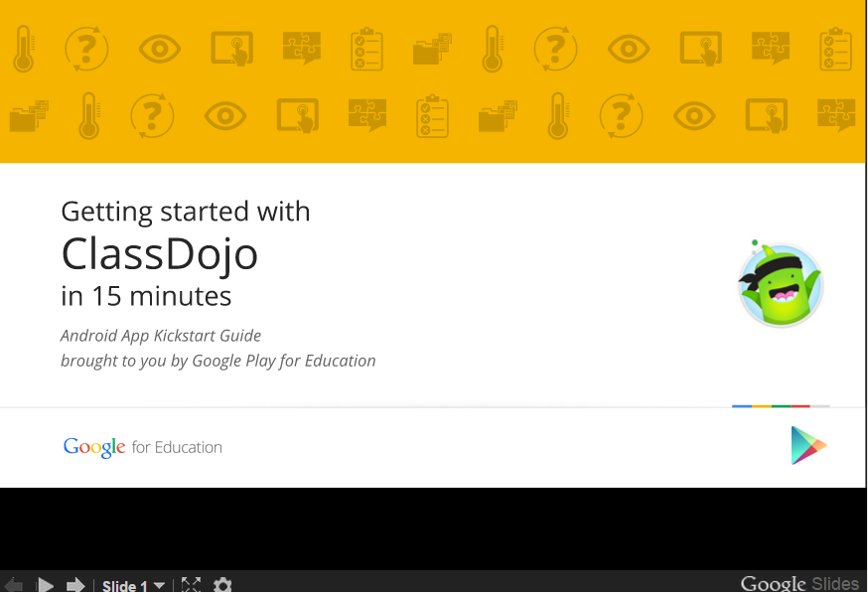The width and height of the screenshot is (868, 595).
Task: Click the Google Slides label
Action: click(x=799, y=583)
